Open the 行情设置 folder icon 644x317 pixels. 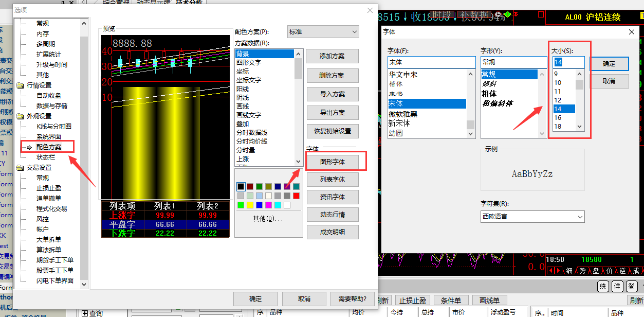tap(20, 85)
